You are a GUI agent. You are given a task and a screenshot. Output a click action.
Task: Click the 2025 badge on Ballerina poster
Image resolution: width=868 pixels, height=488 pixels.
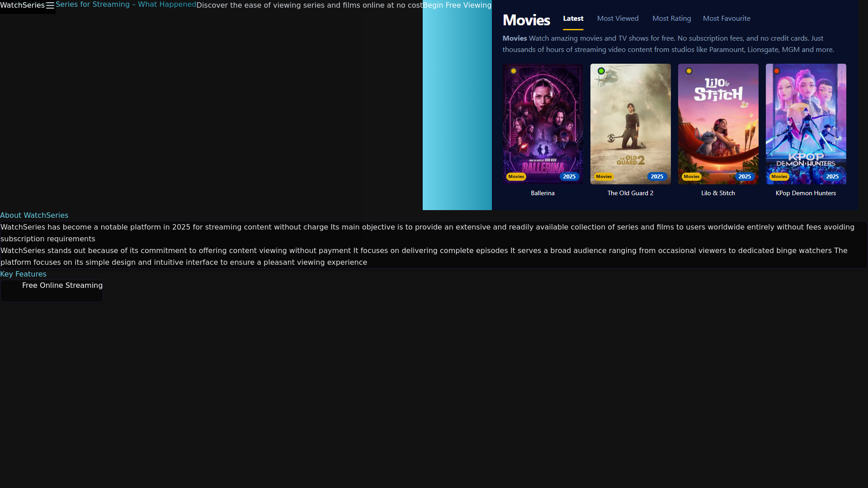click(569, 177)
